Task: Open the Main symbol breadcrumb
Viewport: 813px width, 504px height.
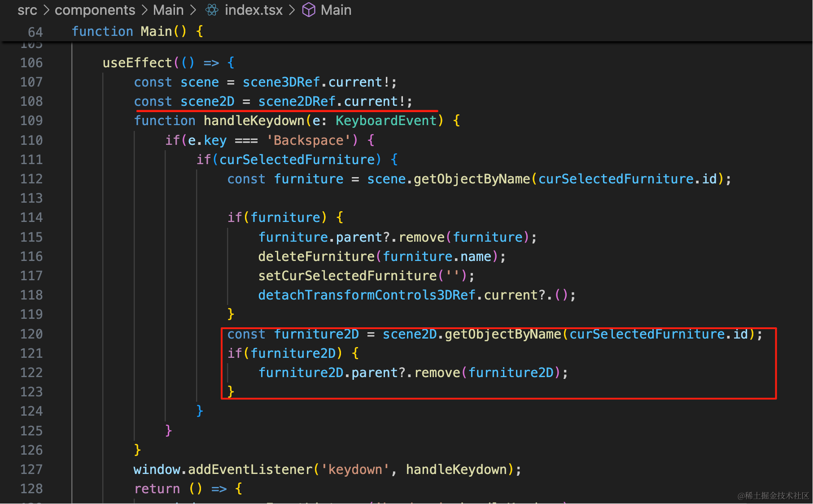Action: pyautogui.click(x=336, y=10)
